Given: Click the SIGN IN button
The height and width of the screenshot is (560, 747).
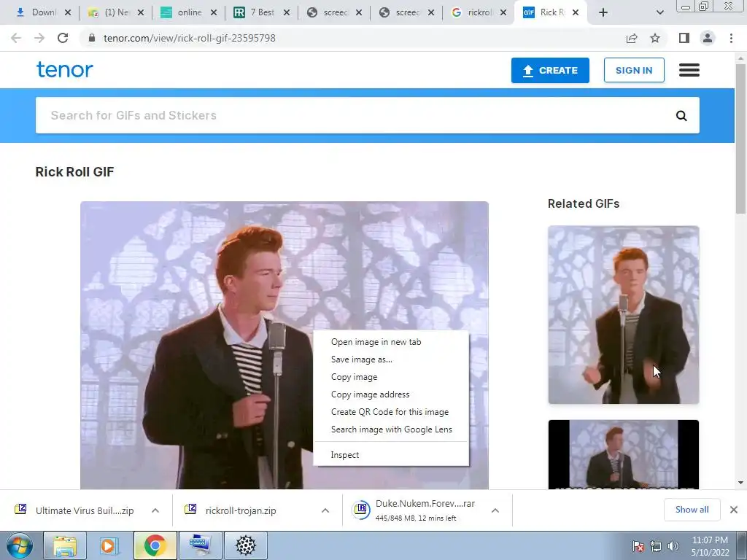Looking at the screenshot, I should click(634, 71).
